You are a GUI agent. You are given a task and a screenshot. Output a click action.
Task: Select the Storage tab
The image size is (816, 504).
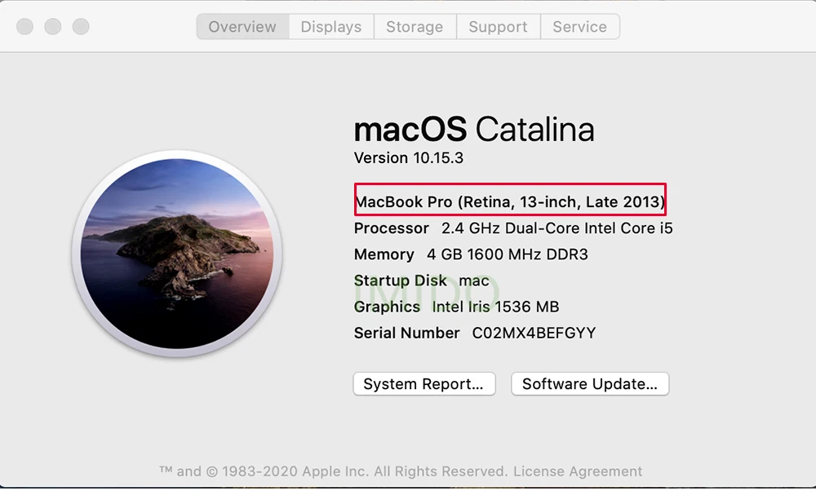pos(415,27)
